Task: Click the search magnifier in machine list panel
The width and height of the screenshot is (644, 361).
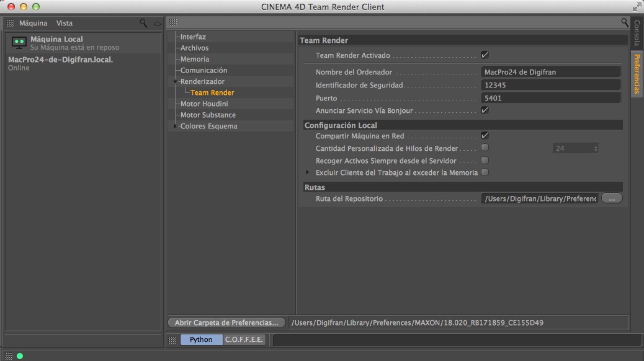Action: click(x=143, y=23)
